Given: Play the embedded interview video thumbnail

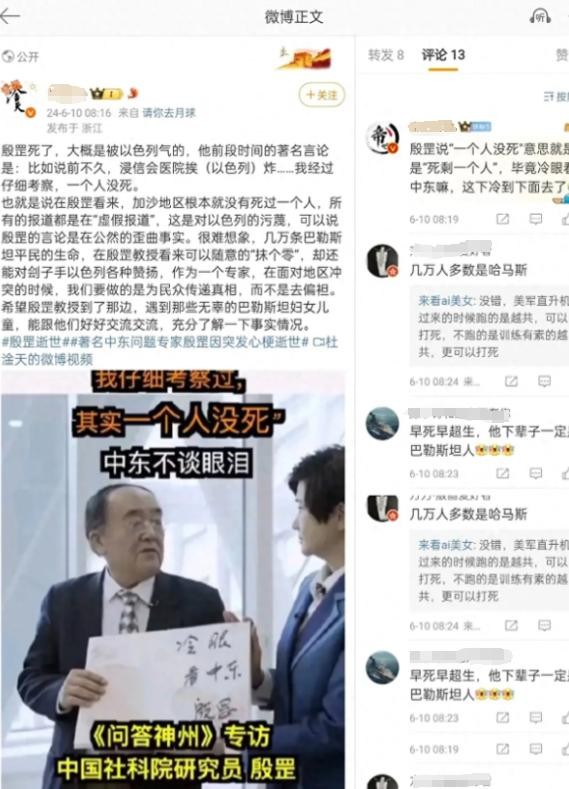Looking at the screenshot, I should pos(173,579).
